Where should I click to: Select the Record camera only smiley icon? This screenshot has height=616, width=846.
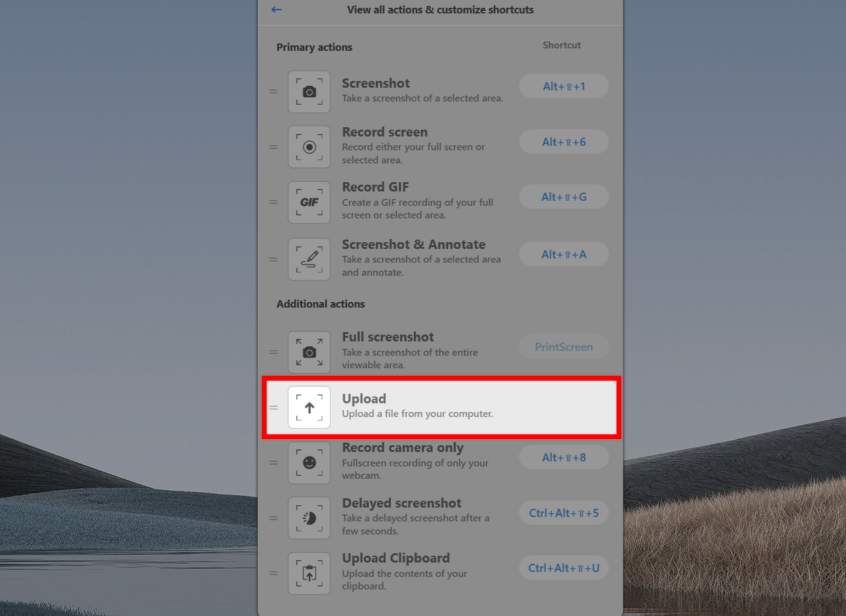[x=309, y=462]
